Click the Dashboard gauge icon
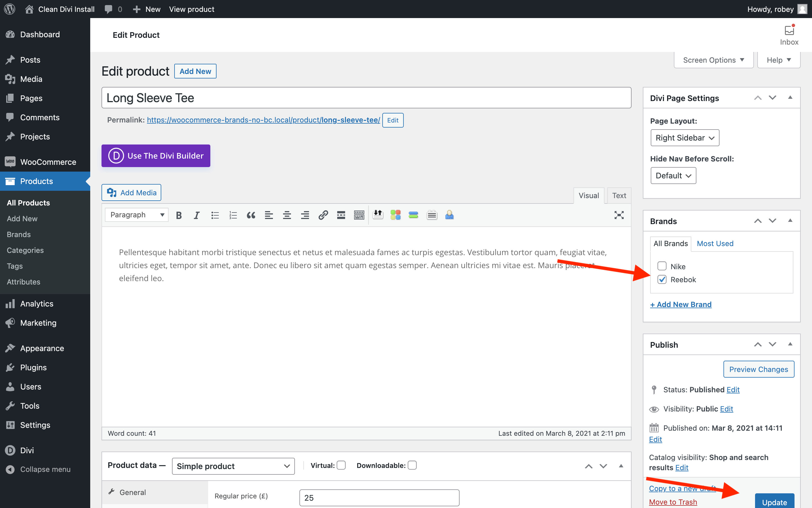812x508 pixels. pyautogui.click(x=10, y=34)
